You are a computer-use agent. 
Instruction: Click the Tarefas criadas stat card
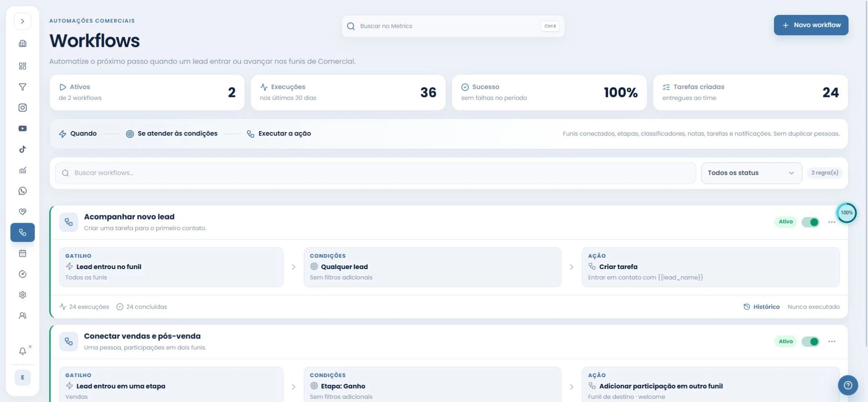pyautogui.click(x=750, y=93)
